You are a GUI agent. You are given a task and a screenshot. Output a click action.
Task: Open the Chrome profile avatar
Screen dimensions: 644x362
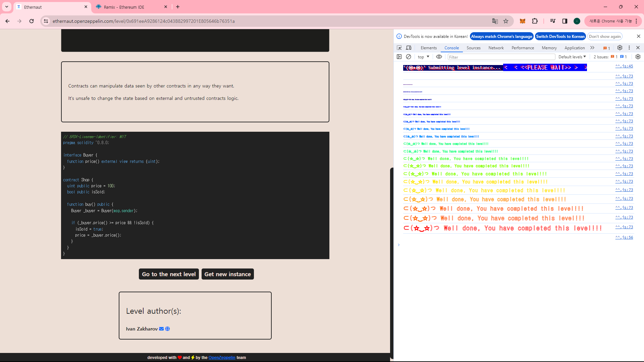(577, 21)
